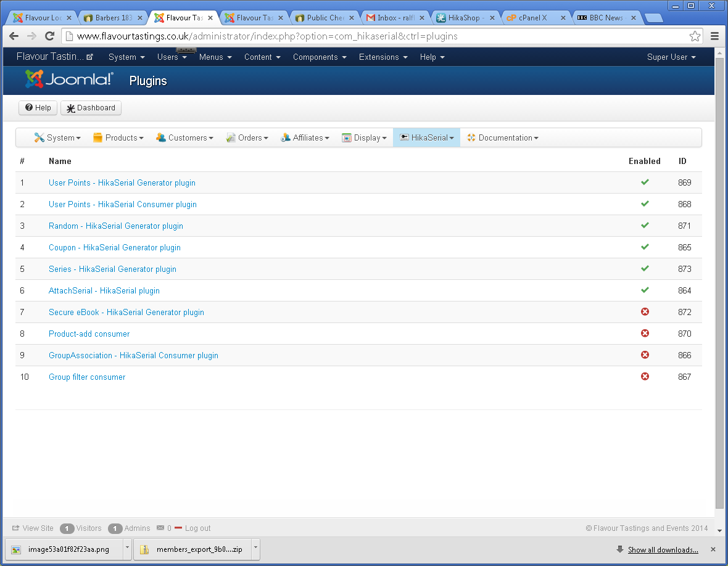The image size is (728, 566).
Task: Disable Random Generator plugin checkmark
Action: coord(645,226)
